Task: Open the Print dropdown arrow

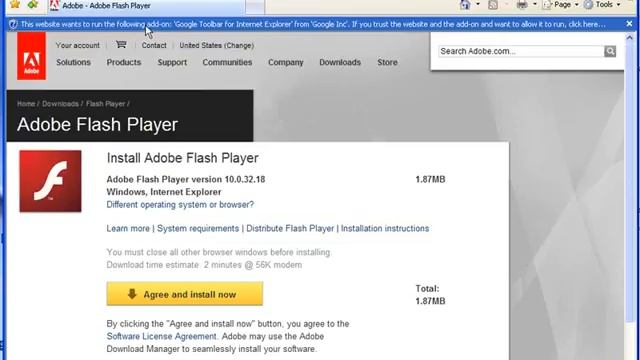Action: [x=535, y=5]
